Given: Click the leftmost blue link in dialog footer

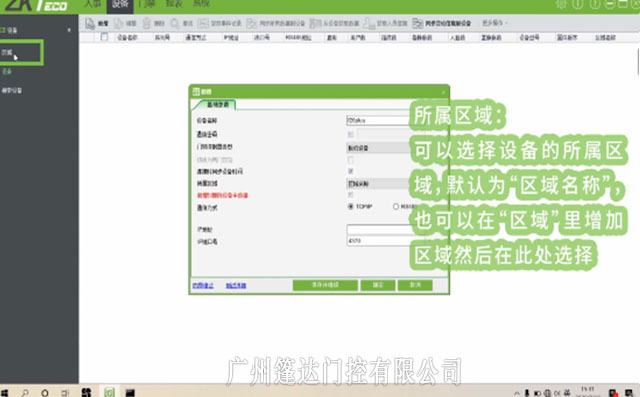Looking at the screenshot, I should coord(203,285).
